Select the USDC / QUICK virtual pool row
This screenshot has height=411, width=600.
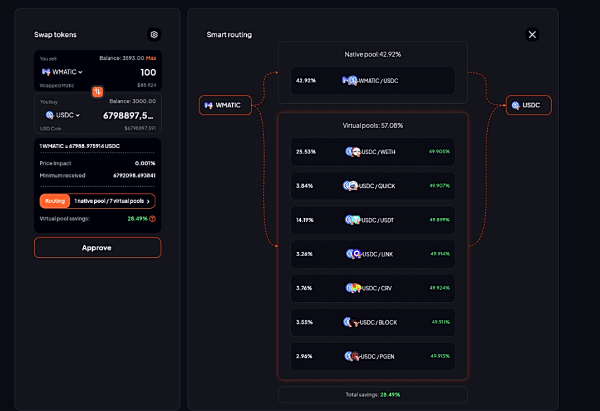click(x=373, y=186)
